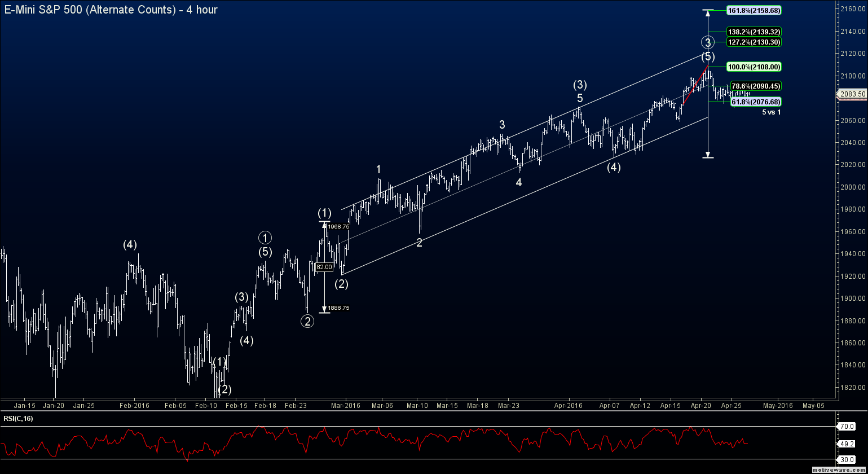This screenshot has height=474, width=868.
Task: Click the 1820.00 price axis label
Action: 853,388
